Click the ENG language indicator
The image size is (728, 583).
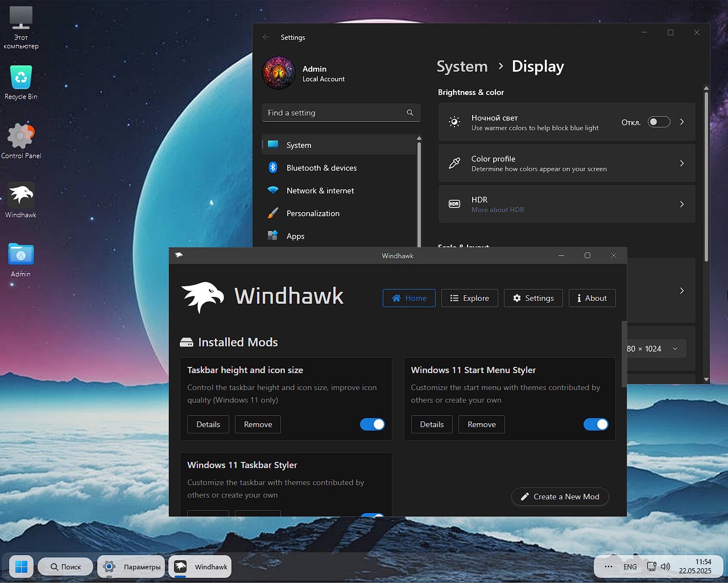[x=630, y=567]
